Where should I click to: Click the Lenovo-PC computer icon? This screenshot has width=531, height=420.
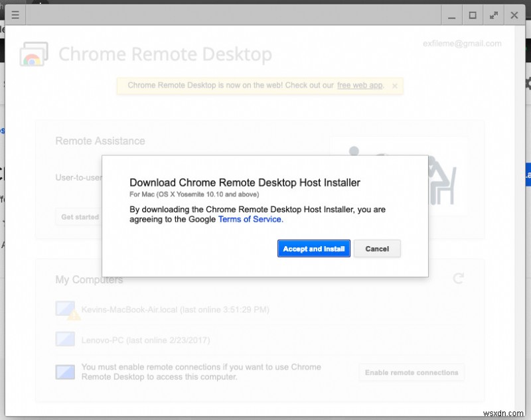64,339
